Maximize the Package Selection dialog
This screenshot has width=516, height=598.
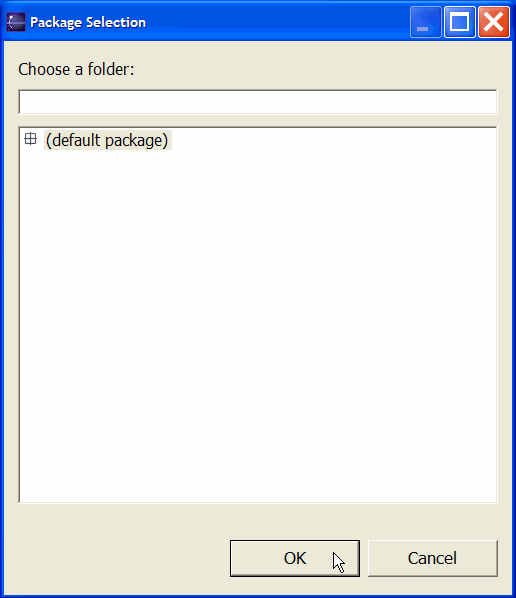point(460,22)
